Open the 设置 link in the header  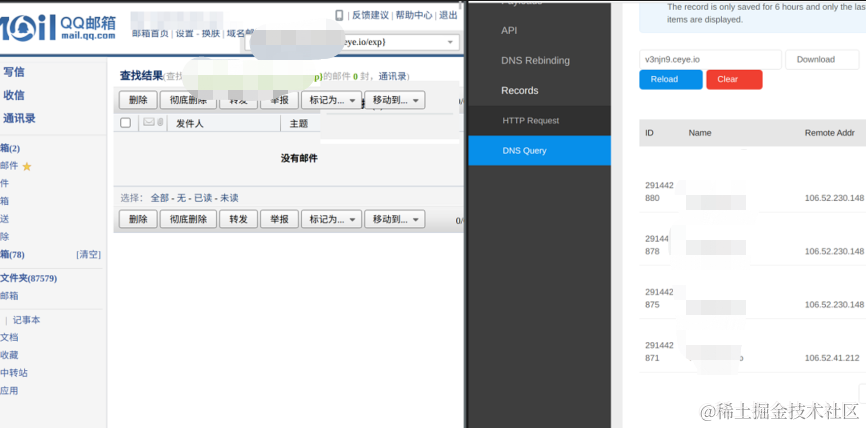click(x=184, y=34)
